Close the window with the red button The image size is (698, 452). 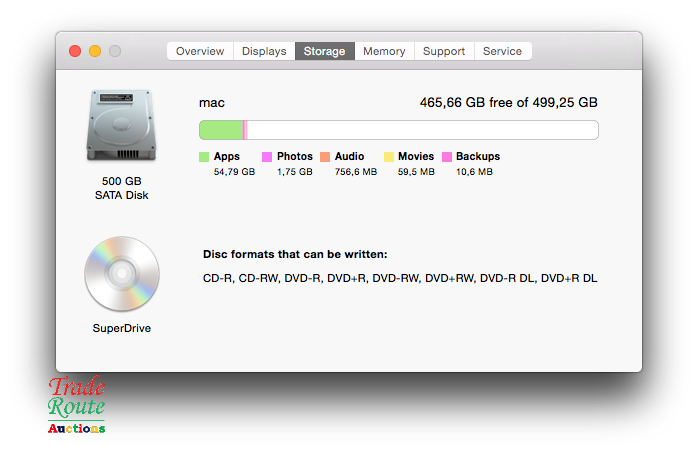(75, 51)
